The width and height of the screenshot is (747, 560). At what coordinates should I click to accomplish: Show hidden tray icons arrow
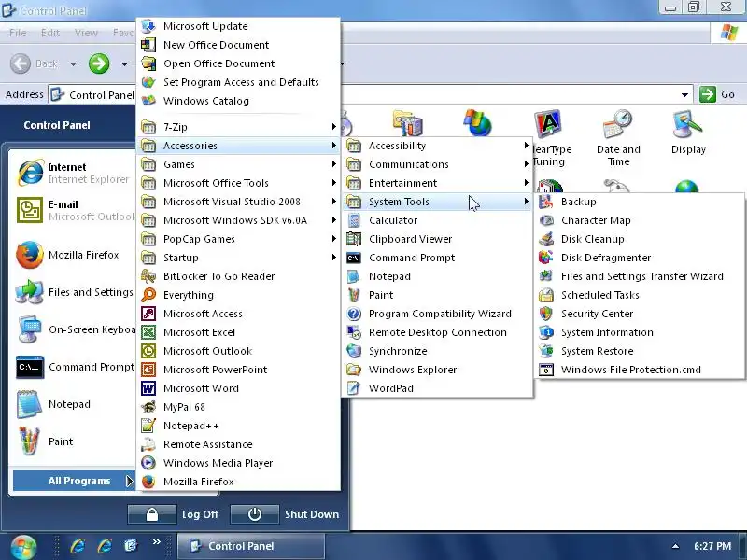pyautogui.click(x=675, y=546)
